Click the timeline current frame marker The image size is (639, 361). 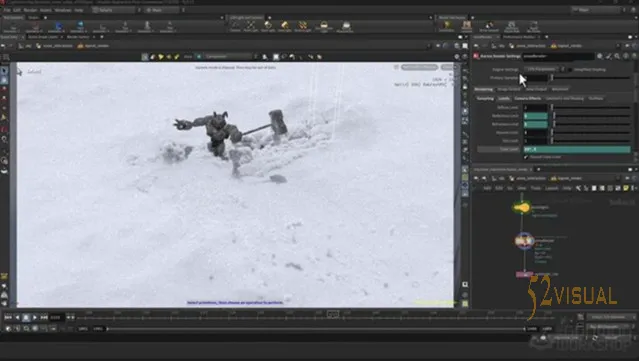click(333, 314)
